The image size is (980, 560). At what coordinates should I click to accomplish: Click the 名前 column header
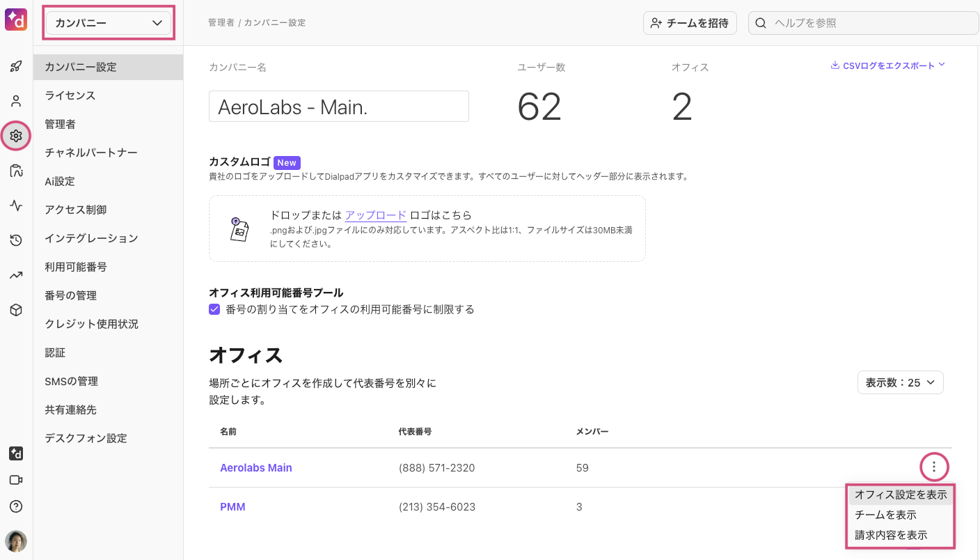228,431
